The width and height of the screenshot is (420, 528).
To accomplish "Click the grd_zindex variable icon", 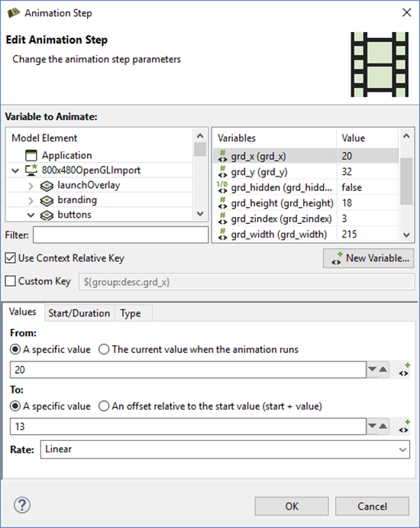I will click(222, 219).
